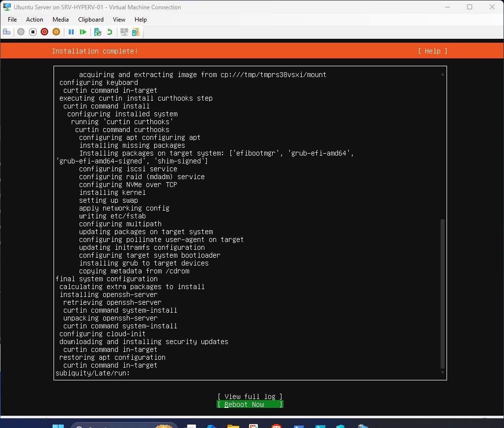Screen dimensions: 504x428
Task: Open the Clipboard menu
Action: [90, 20]
